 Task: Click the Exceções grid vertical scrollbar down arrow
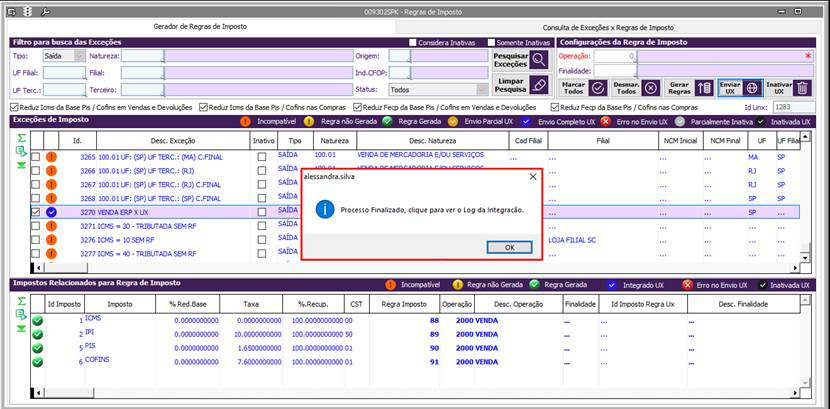coord(805,257)
